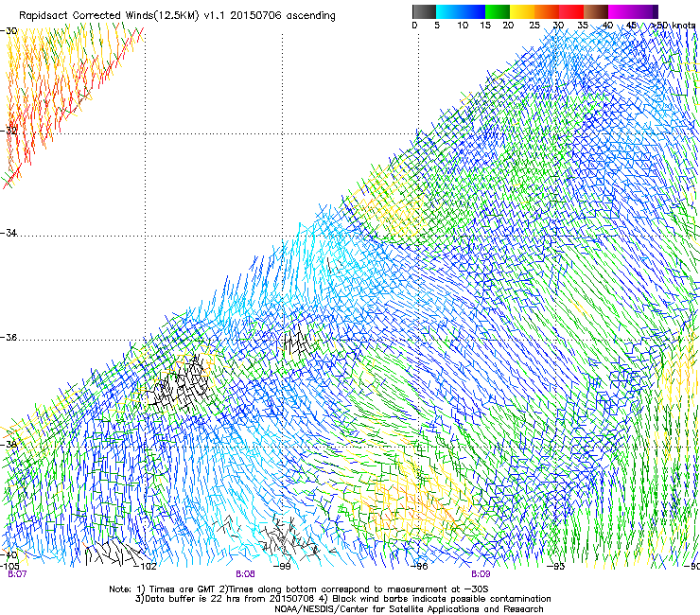Click the '20' label under the color bar
This screenshot has width=700, height=615.
pos(508,26)
